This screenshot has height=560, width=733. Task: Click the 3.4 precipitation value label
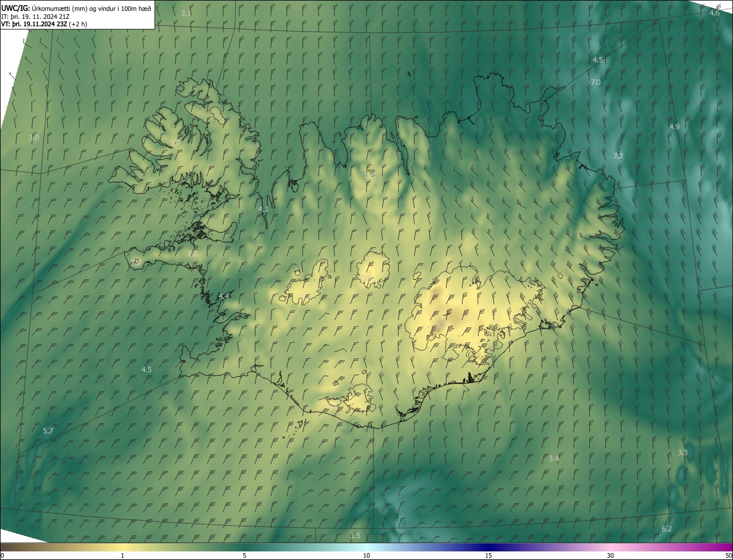tap(554, 458)
